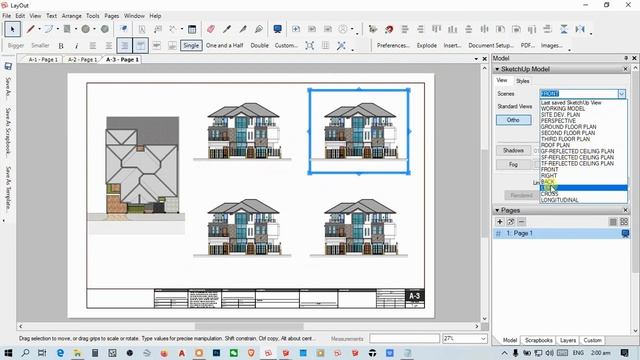Start presentation with monitor icon
The image size is (640, 360).
pos(278,29)
